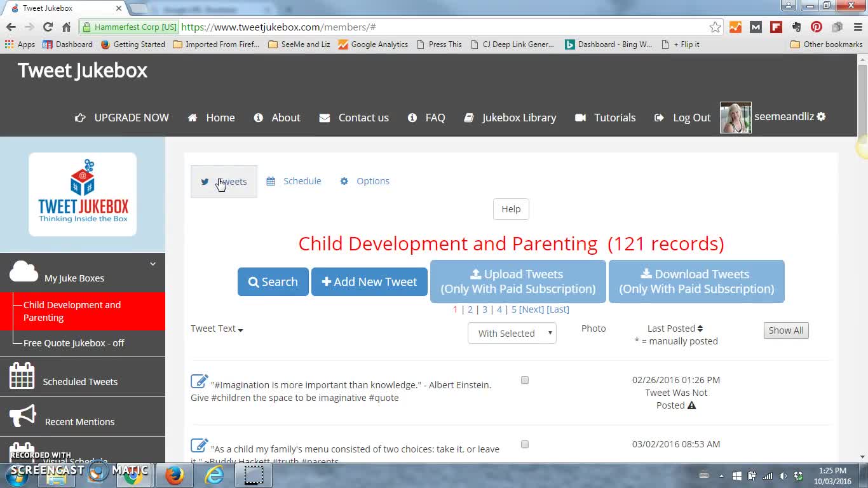Sort by Tweet Text column arrow
868x488 pixels.
(x=240, y=330)
